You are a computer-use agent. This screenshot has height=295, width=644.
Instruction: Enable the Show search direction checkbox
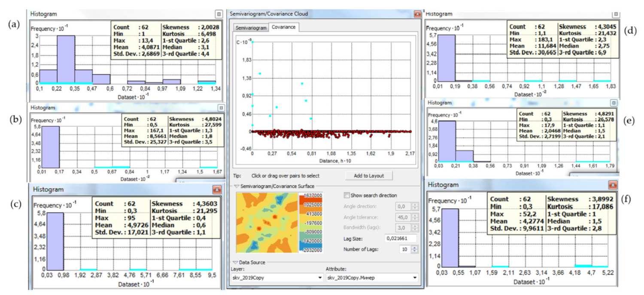click(347, 196)
